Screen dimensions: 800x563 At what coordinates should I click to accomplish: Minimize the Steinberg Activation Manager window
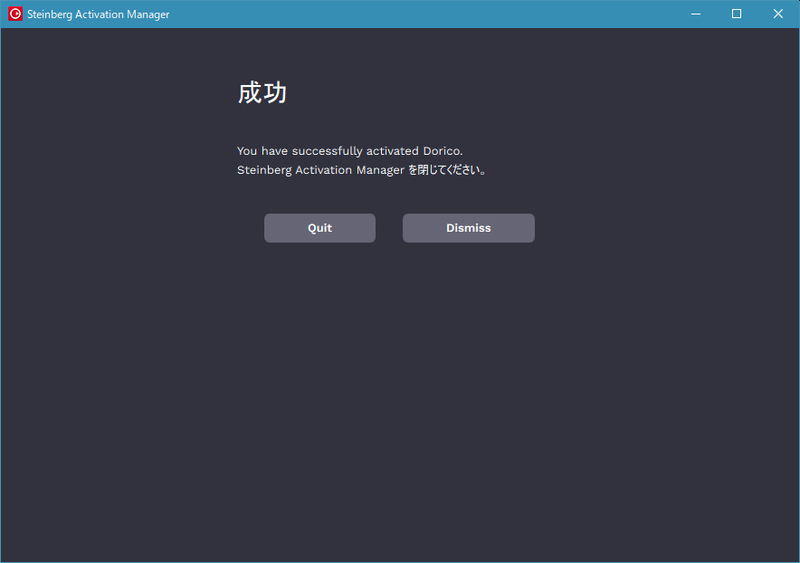click(x=695, y=14)
